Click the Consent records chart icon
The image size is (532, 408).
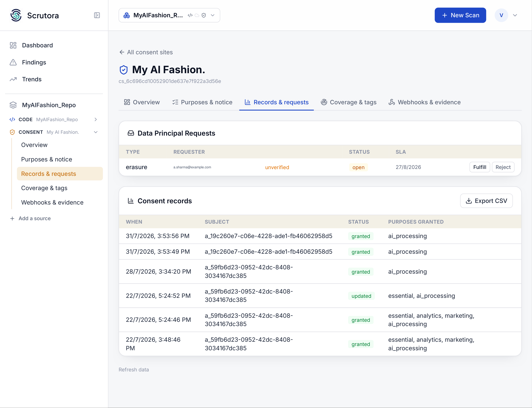pos(131,201)
